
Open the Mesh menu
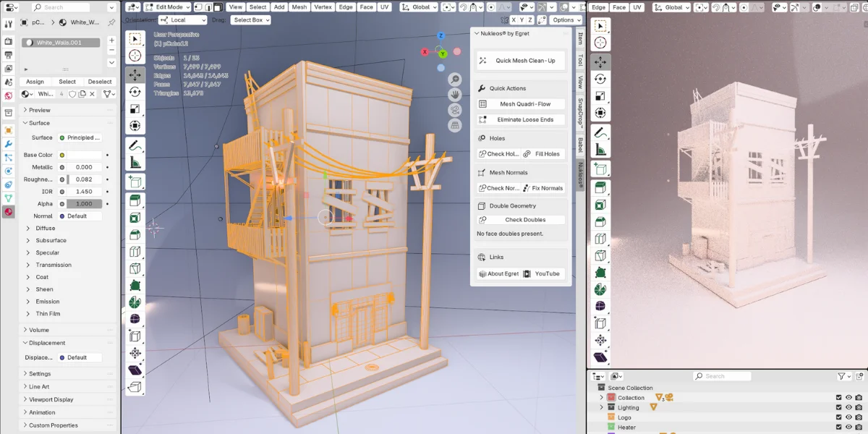pyautogui.click(x=300, y=7)
